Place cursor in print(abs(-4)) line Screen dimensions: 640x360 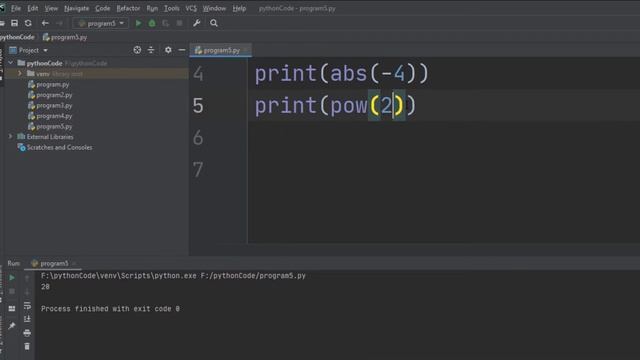point(341,74)
